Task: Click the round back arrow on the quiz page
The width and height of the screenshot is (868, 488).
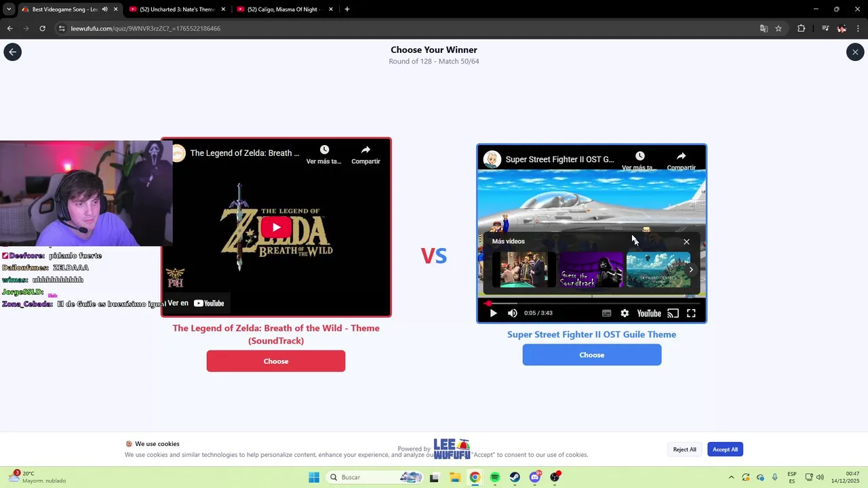Action: pos(12,52)
